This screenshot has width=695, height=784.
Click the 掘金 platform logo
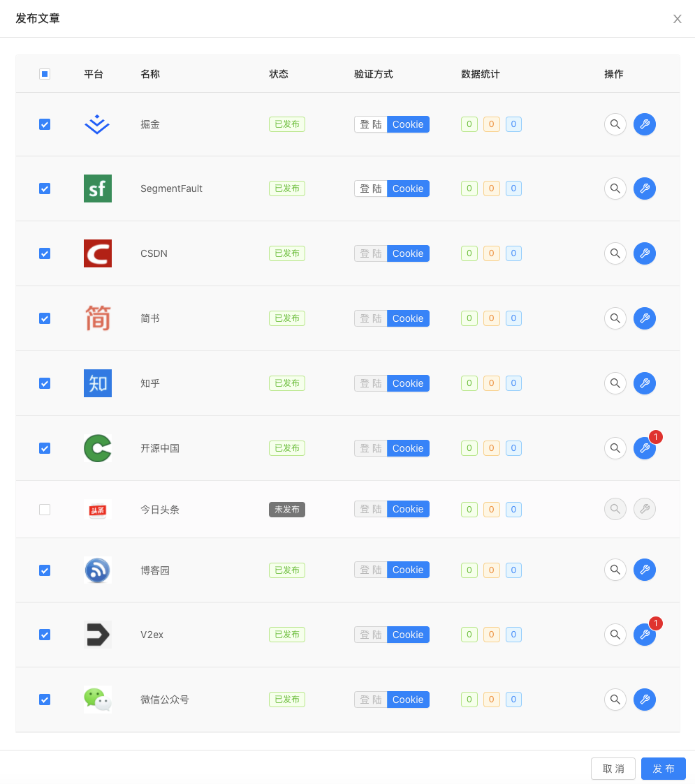[x=97, y=124]
